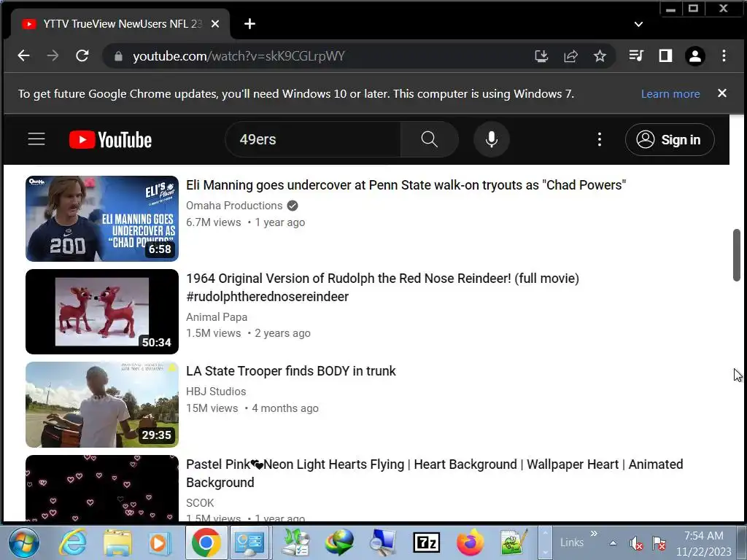
Task: Go back using the browser back arrow
Action: [x=23, y=55]
